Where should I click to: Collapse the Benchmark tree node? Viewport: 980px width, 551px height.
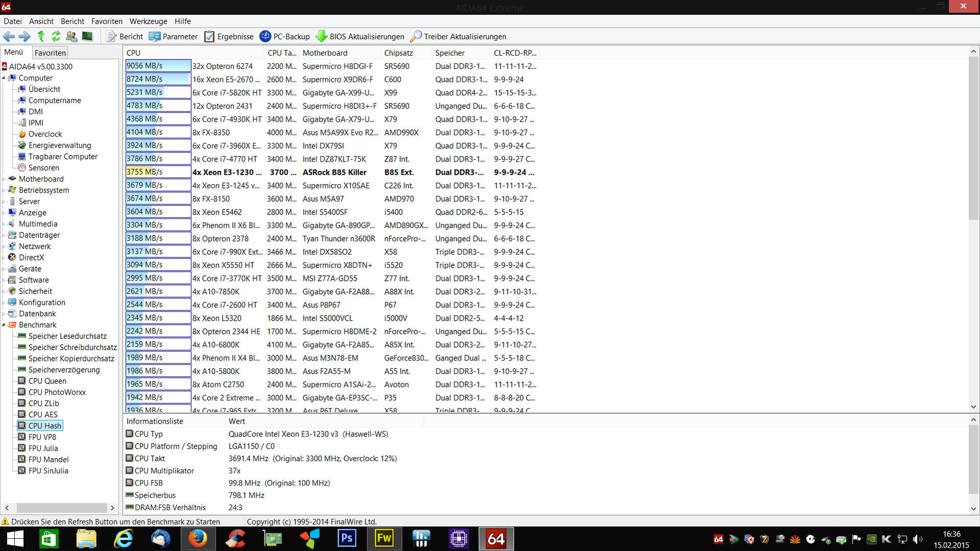(x=4, y=325)
